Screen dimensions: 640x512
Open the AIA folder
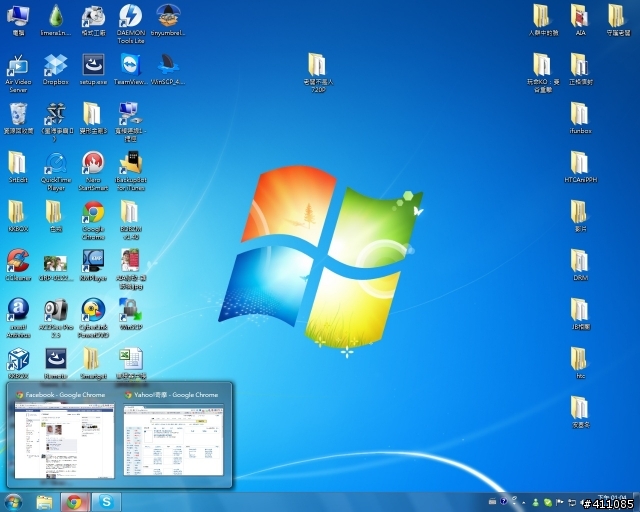click(x=580, y=20)
